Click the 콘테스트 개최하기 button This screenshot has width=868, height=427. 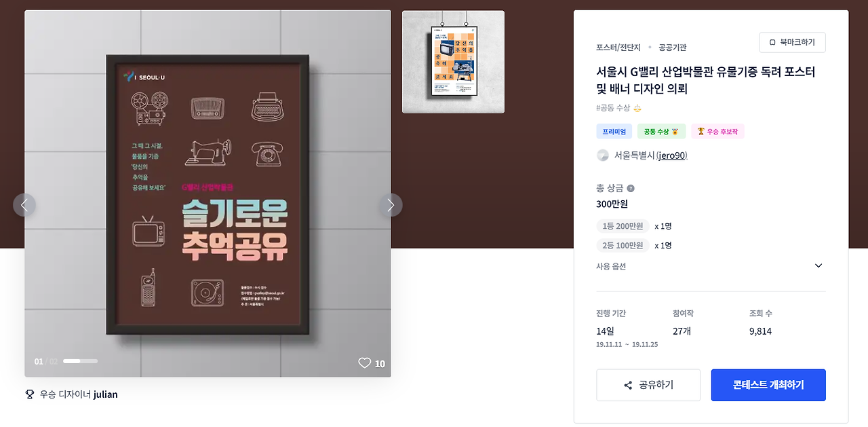768,385
